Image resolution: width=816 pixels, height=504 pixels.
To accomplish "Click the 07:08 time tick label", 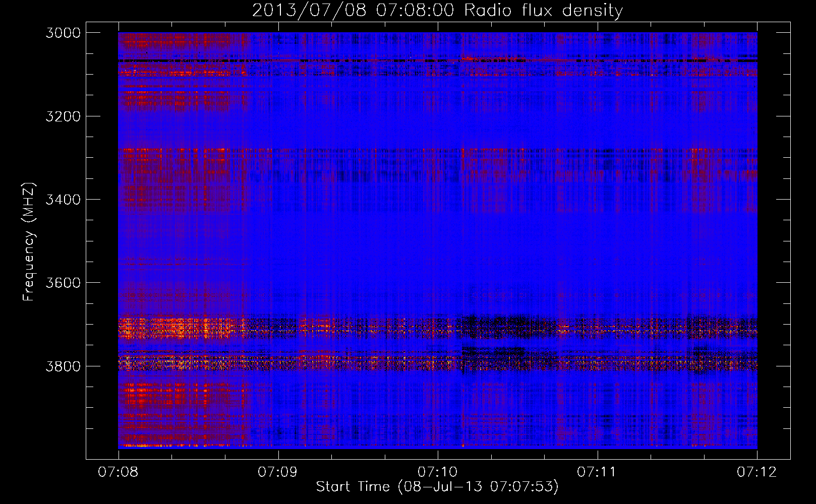I will pos(118,472).
